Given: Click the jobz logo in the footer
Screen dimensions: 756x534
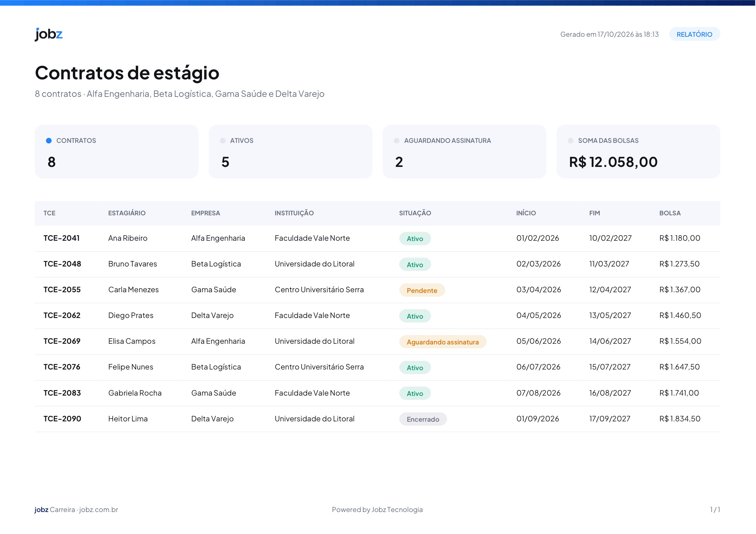Looking at the screenshot, I should point(41,510).
